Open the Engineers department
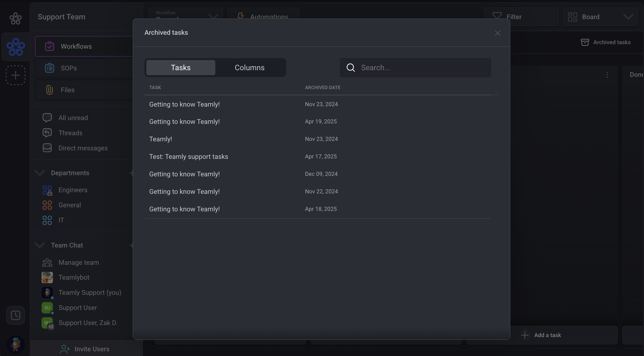This screenshot has height=356, width=644. (x=73, y=190)
